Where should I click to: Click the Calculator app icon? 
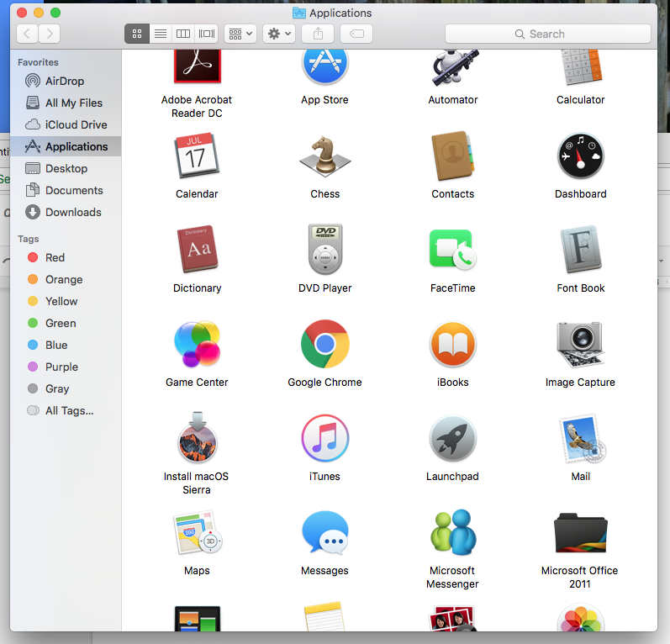pyautogui.click(x=581, y=67)
